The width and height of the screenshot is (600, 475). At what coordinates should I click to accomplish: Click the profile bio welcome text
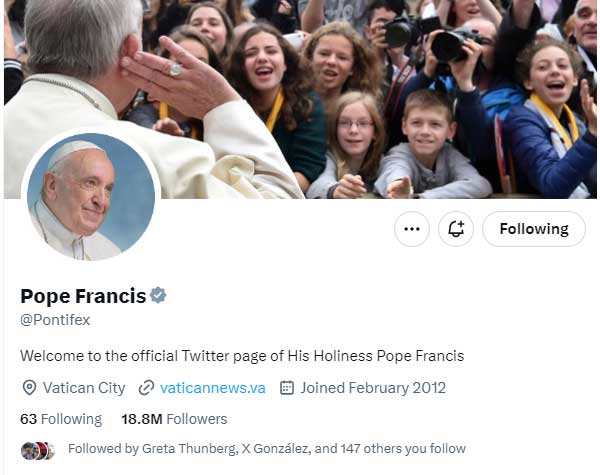pyautogui.click(x=242, y=355)
